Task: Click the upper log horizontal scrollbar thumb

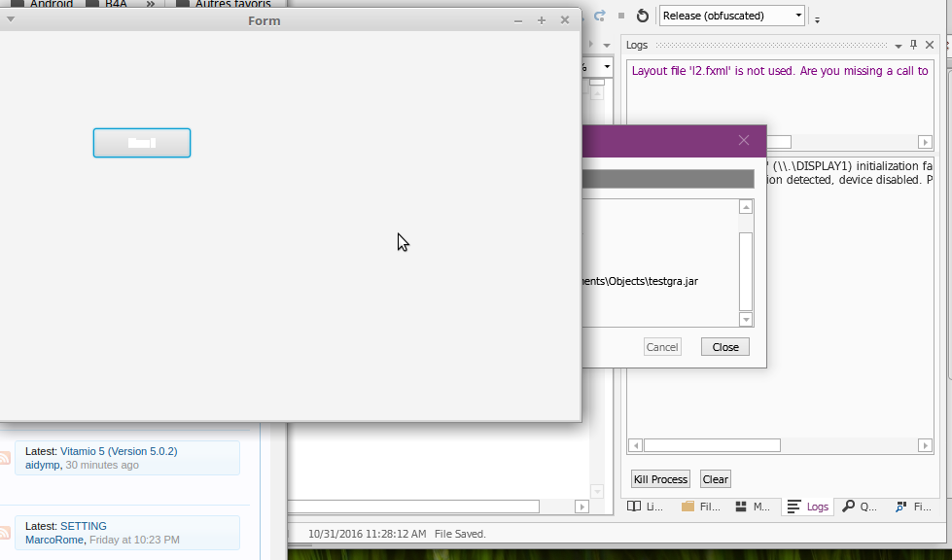Action: [778, 142]
